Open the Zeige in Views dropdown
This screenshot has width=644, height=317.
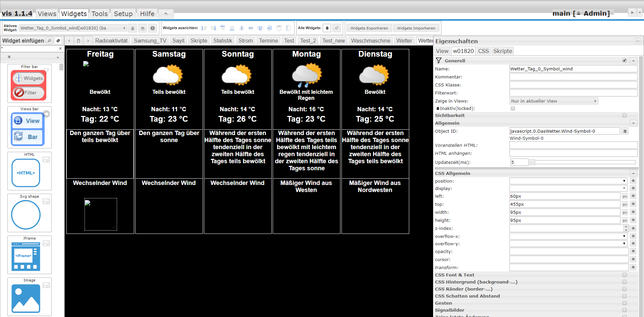(554, 101)
